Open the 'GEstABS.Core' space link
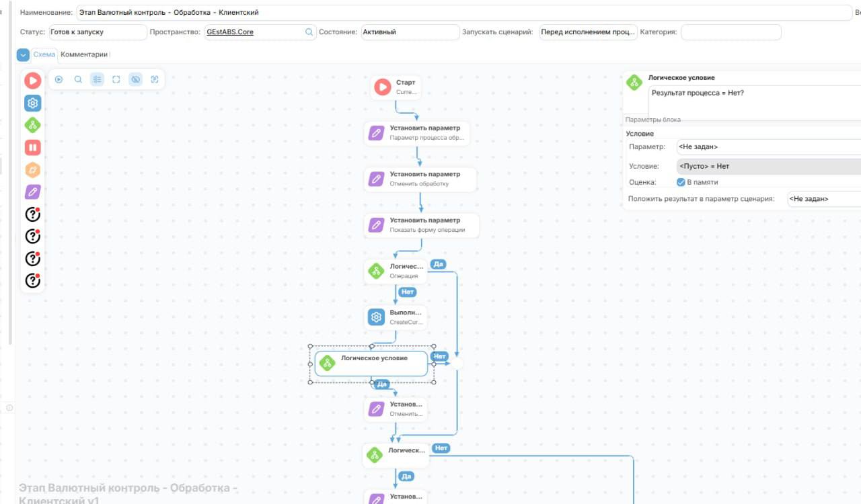The image size is (861, 504). (x=230, y=32)
